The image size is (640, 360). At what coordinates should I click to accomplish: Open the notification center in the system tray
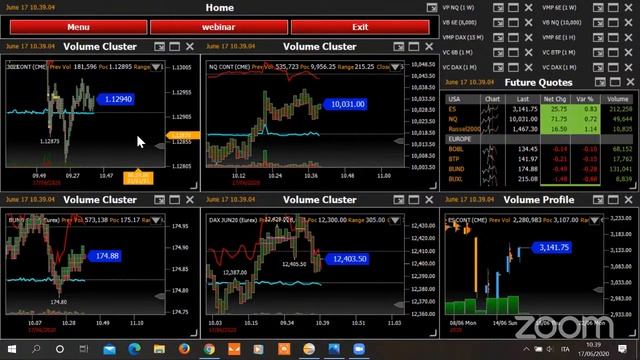click(622, 349)
